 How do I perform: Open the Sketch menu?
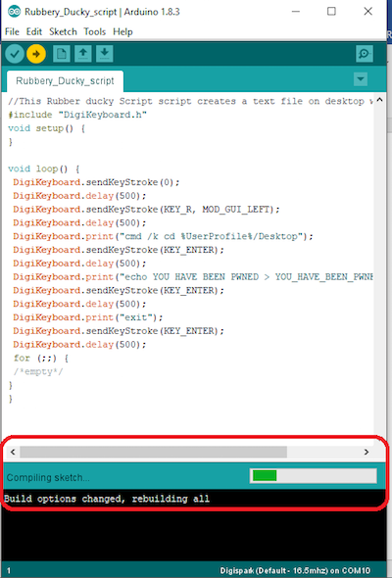[63, 31]
